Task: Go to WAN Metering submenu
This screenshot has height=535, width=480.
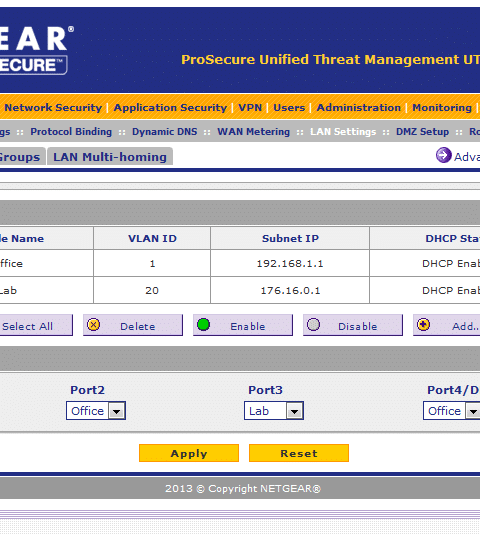Action: click(253, 132)
